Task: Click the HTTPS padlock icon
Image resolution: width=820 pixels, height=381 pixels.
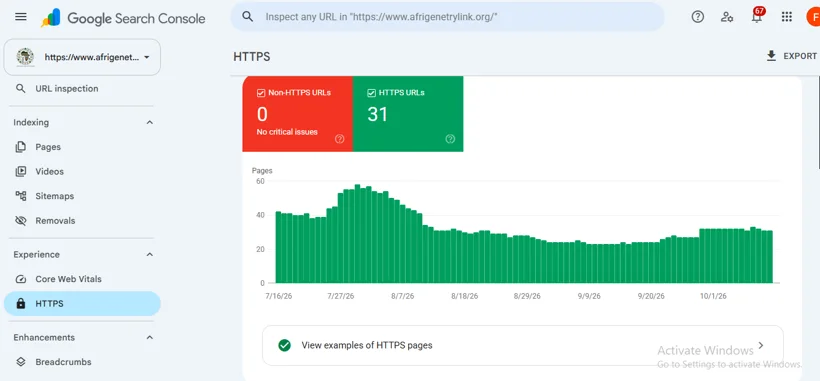Action: (x=20, y=304)
